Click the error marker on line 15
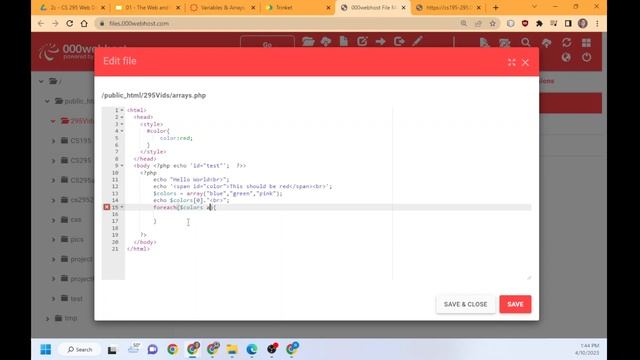 tap(107, 207)
